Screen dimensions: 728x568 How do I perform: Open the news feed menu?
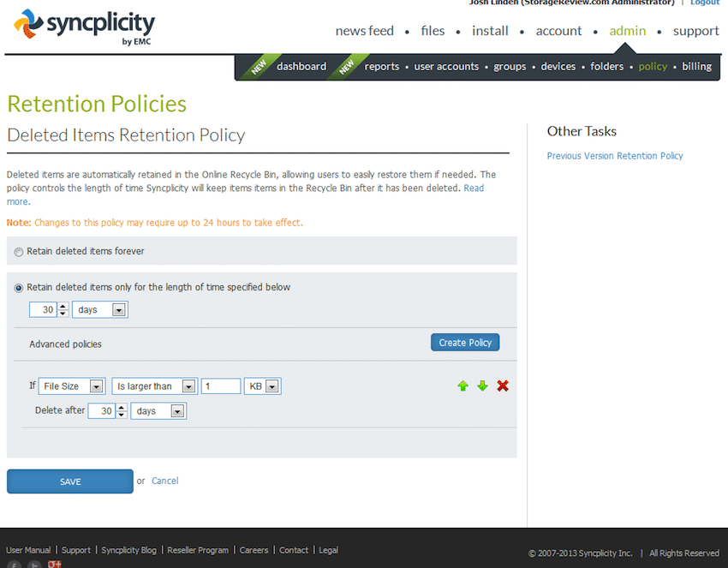(x=365, y=31)
